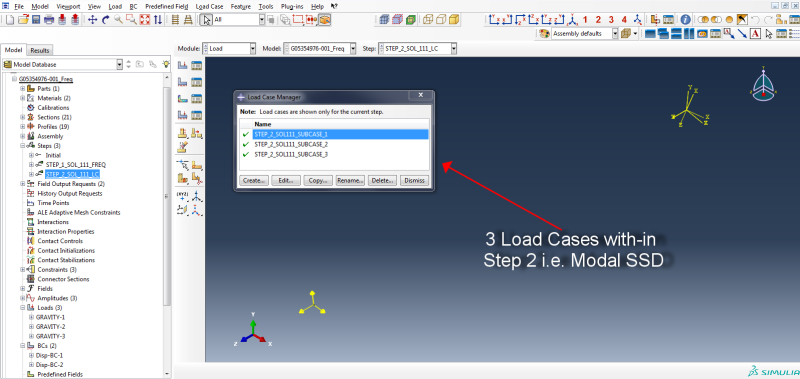Screen dimensions: 800x379
Task: Toggle checkmark of STEP_2_SOL111_SUBCASE_2
Action: pyautogui.click(x=246, y=144)
